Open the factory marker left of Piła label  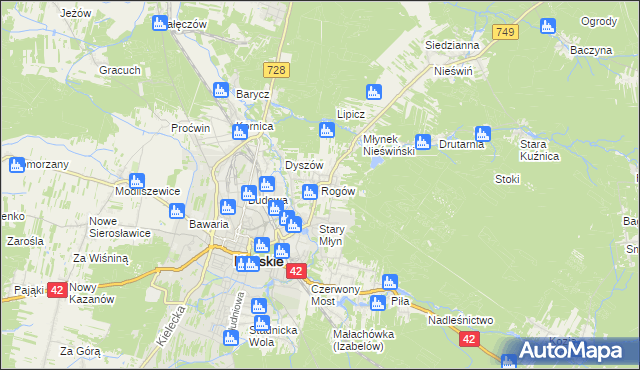point(378,303)
